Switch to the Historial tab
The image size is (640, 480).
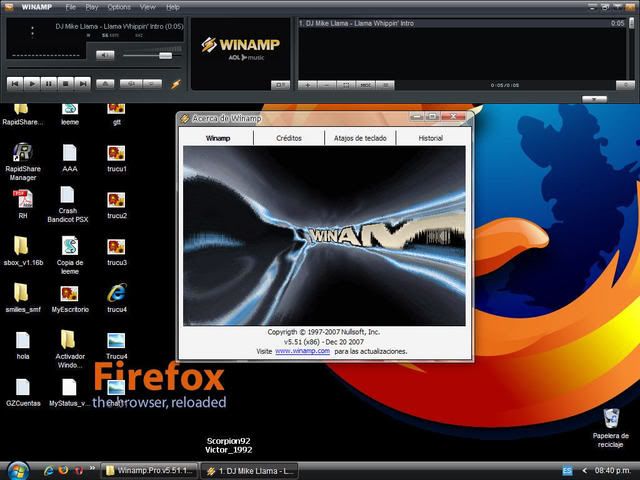coord(431,138)
